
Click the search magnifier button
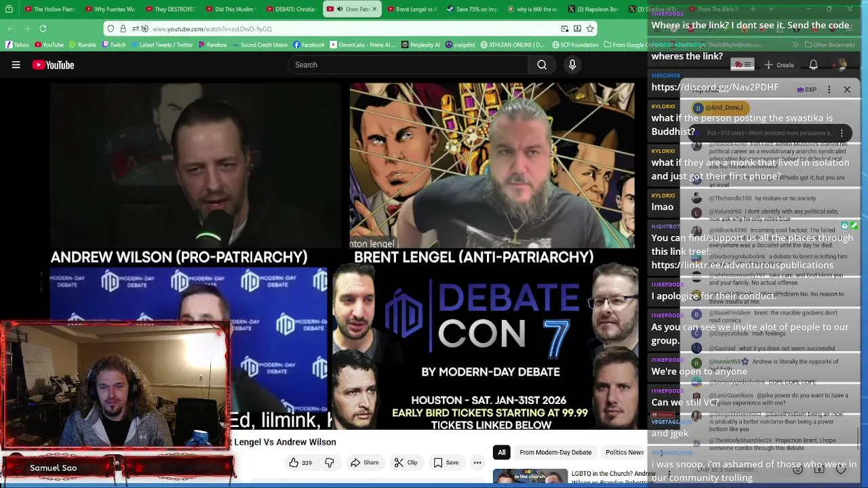[542, 65]
